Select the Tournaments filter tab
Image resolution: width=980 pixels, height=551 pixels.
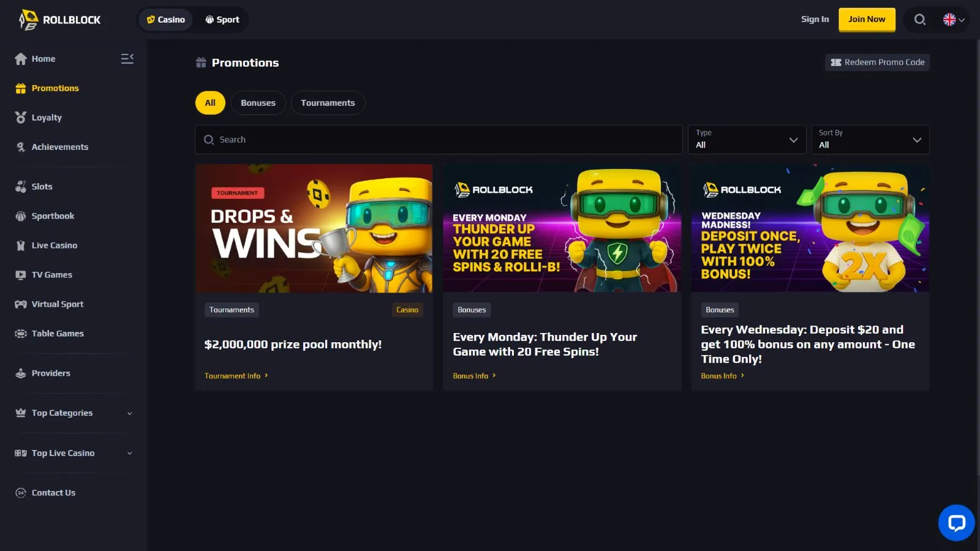click(328, 103)
